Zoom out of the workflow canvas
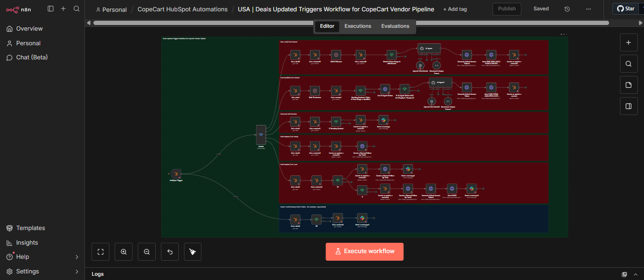The height and width of the screenshot is (280, 644). (x=147, y=252)
